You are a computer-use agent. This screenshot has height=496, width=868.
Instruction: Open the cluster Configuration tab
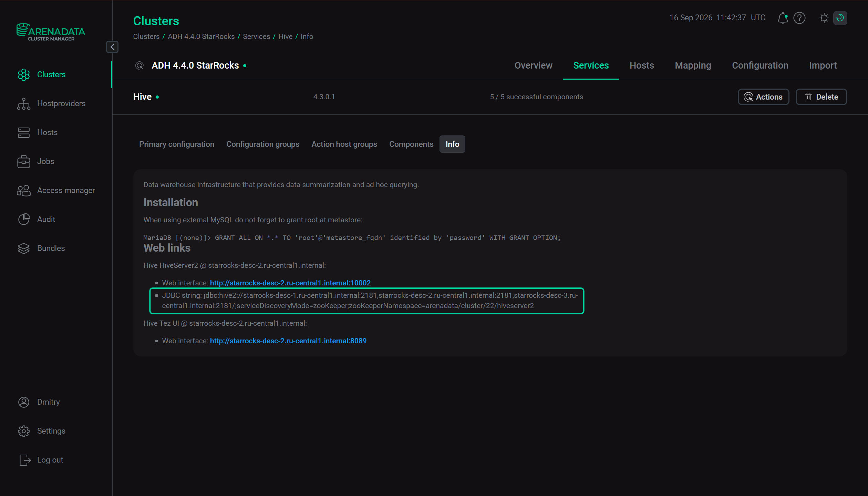point(760,65)
